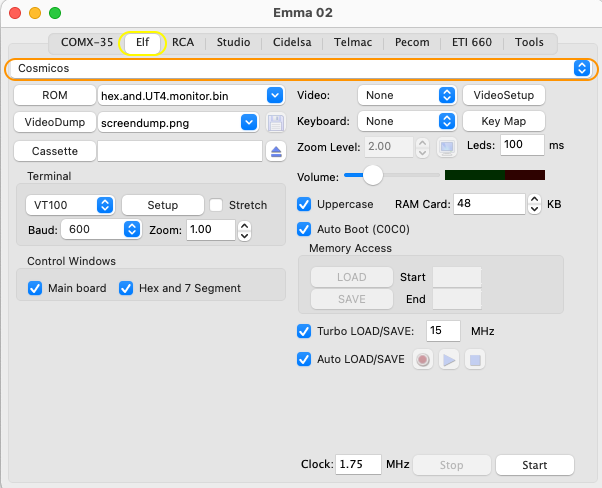Disable the Uppercase checkbox
The image size is (602, 488).
click(x=304, y=204)
